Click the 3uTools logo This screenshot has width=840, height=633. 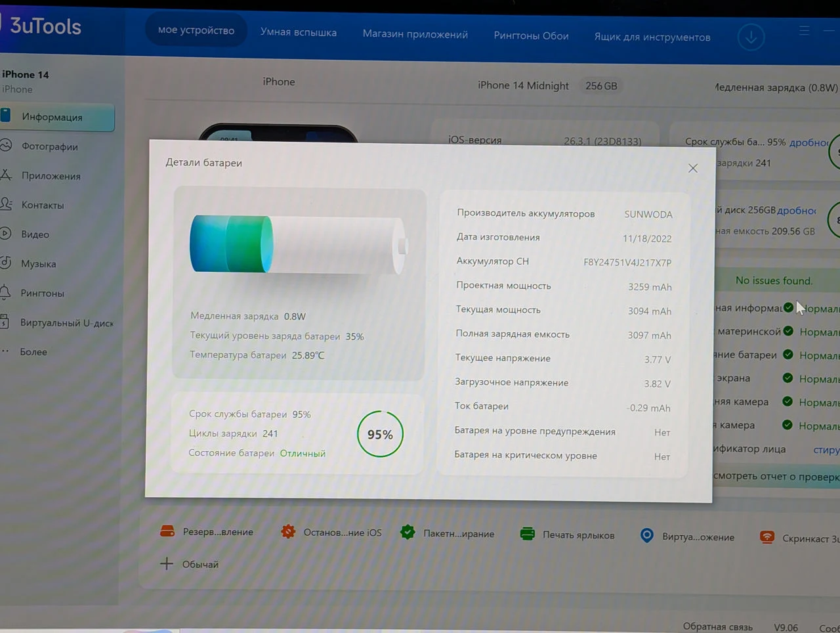pyautogui.click(x=45, y=26)
